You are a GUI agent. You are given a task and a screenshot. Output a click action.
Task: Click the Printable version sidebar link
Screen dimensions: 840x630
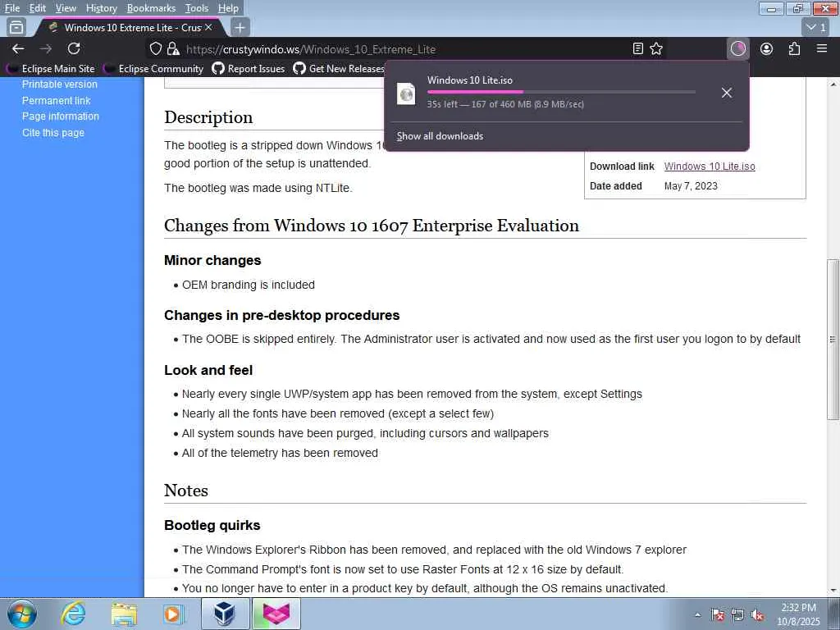click(x=59, y=84)
